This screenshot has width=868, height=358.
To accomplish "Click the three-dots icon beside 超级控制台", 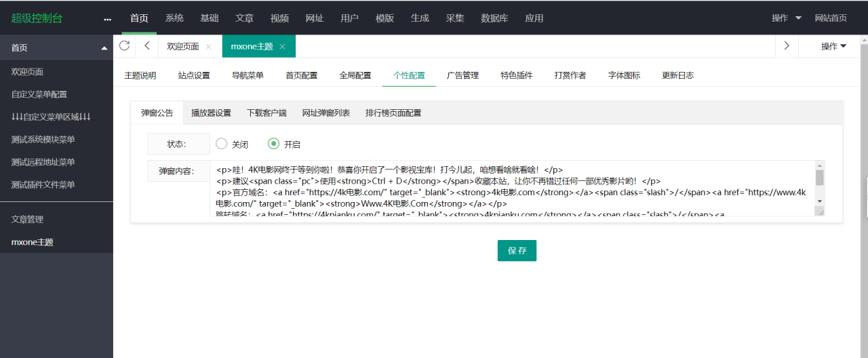I will (x=107, y=19).
